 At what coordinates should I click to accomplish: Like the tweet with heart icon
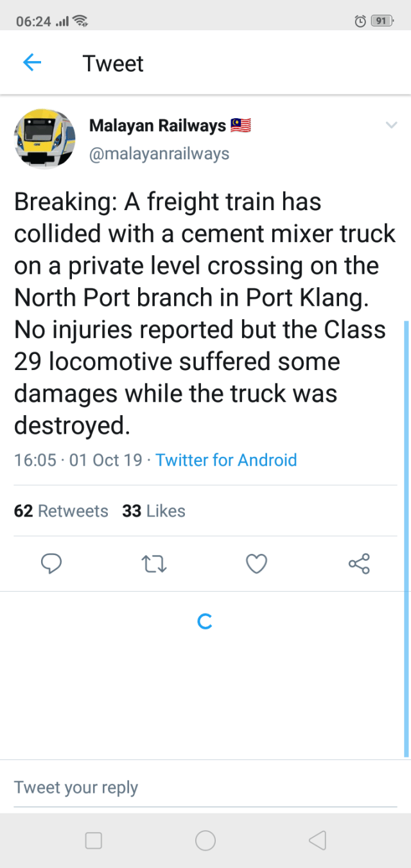coord(256,564)
